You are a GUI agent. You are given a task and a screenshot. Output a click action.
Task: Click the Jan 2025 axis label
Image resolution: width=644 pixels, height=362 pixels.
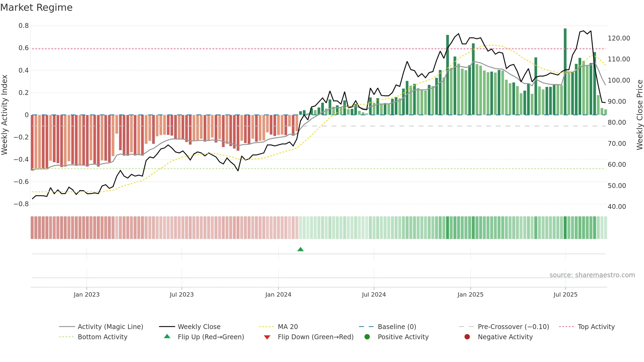tap(470, 294)
